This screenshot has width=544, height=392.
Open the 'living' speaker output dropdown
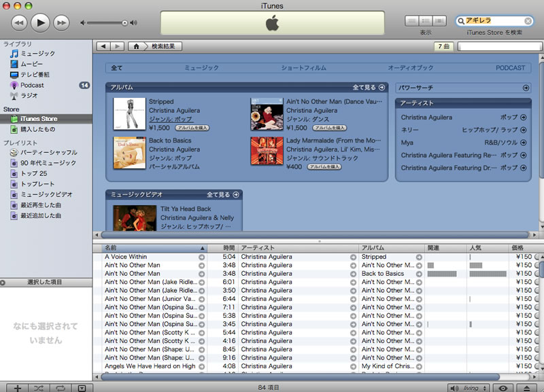coord(469,387)
